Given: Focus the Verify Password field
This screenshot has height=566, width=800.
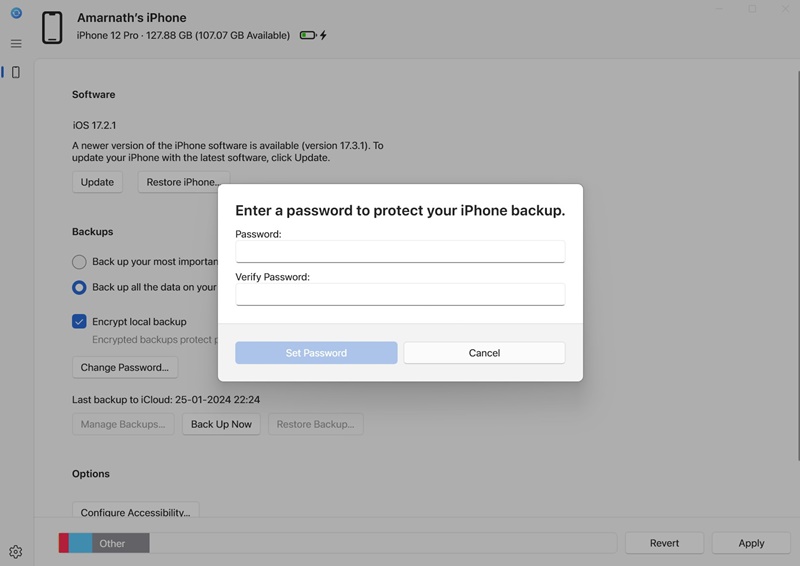Looking at the screenshot, I should tap(400, 294).
